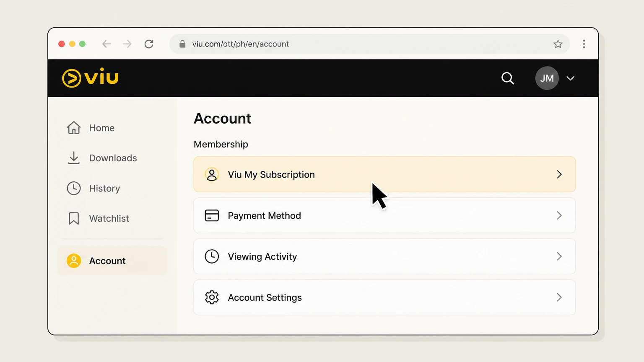Open Viu My Subscription row
The image size is (644, 362).
(x=384, y=174)
